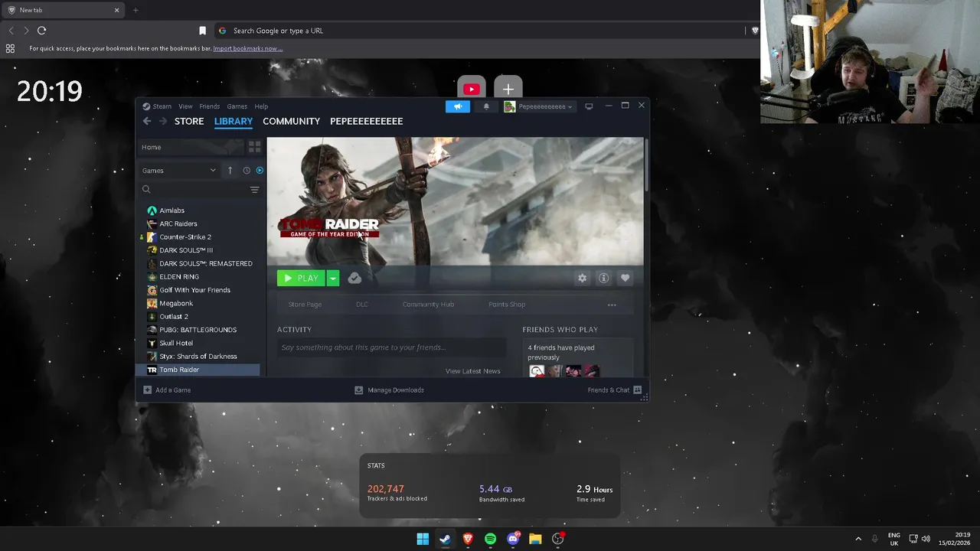Viewport: 980px width, 551px height.
Task: Open the advanced filter options icon
Action: pos(254,190)
